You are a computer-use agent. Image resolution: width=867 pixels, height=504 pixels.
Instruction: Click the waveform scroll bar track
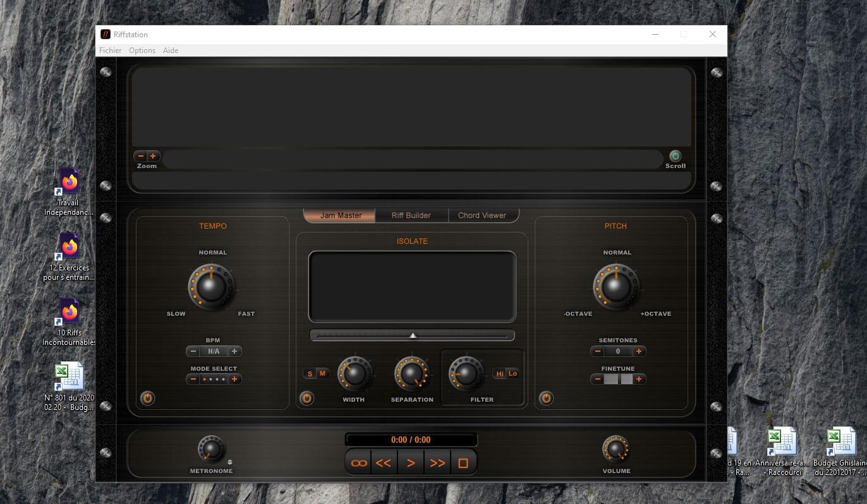click(413, 159)
